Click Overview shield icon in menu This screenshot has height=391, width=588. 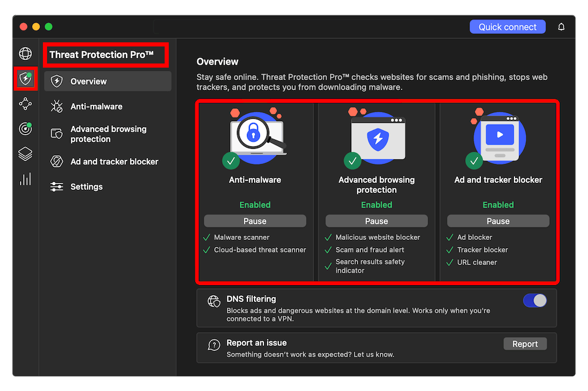tap(56, 81)
